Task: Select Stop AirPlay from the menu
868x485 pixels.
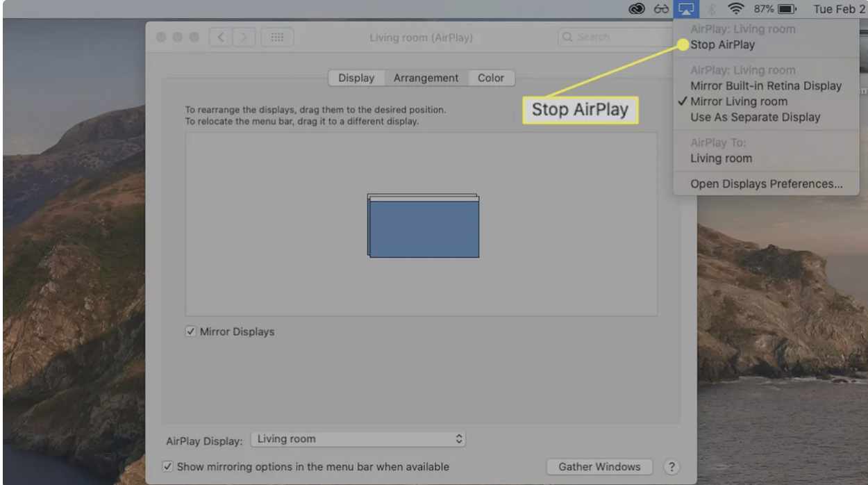Action: point(722,44)
